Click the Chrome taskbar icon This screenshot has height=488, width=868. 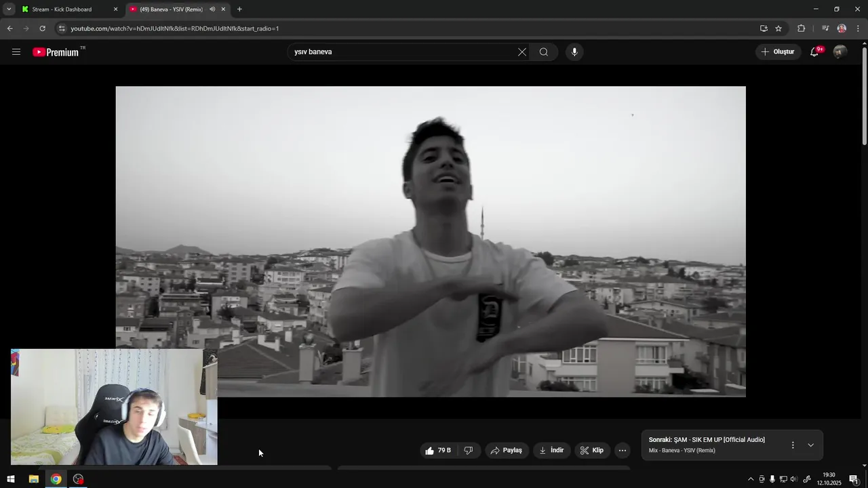[x=56, y=479]
